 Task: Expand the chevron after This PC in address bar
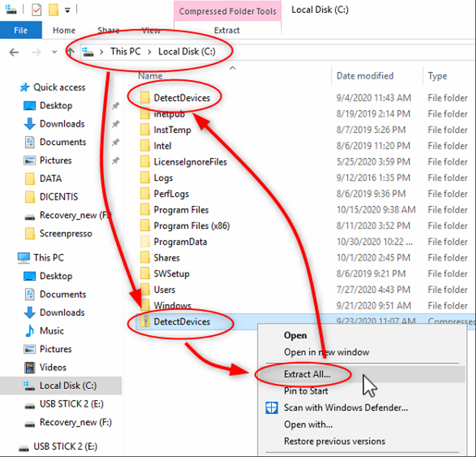click(149, 52)
